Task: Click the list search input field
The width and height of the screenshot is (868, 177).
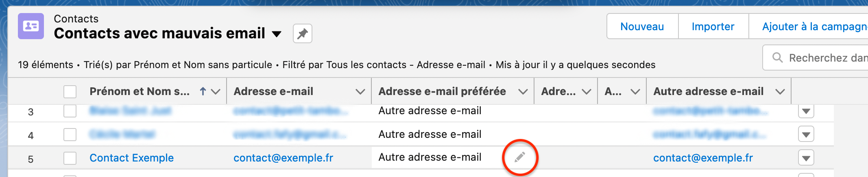Action: (826, 58)
